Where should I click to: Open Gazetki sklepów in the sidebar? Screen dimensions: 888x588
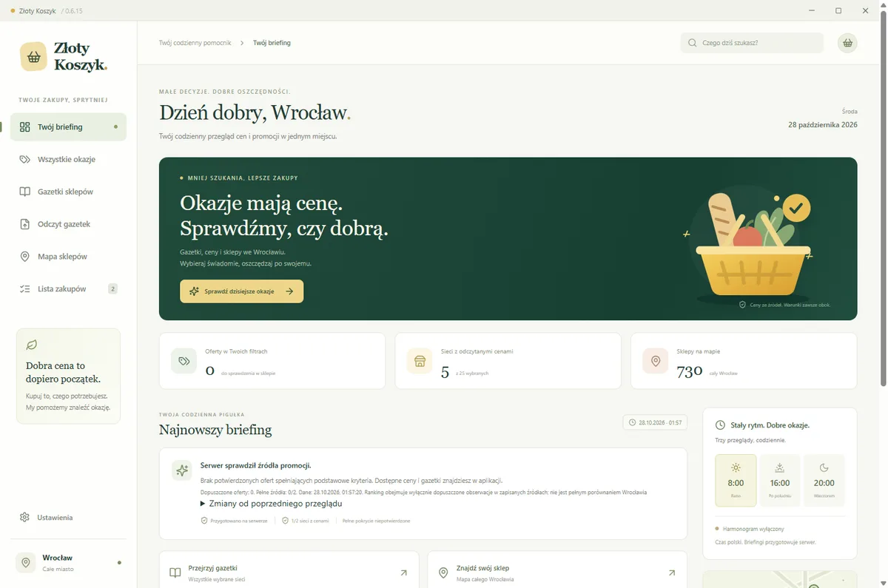click(68, 192)
